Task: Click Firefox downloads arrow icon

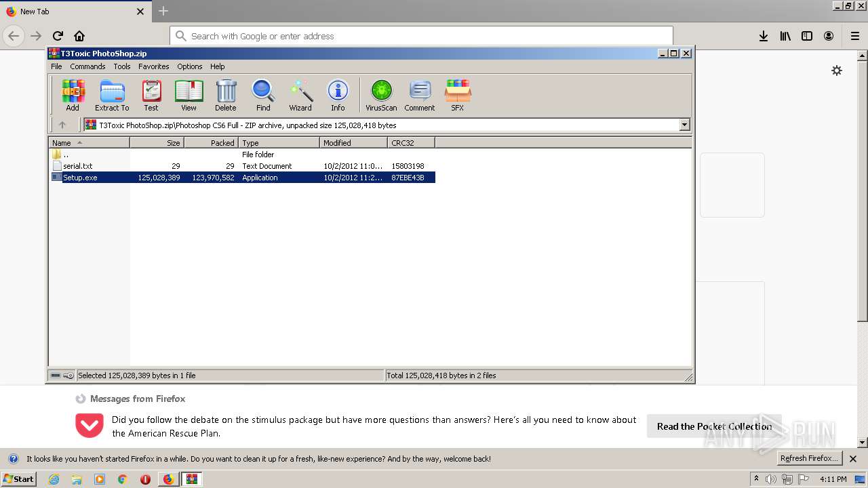Action: tap(764, 36)
